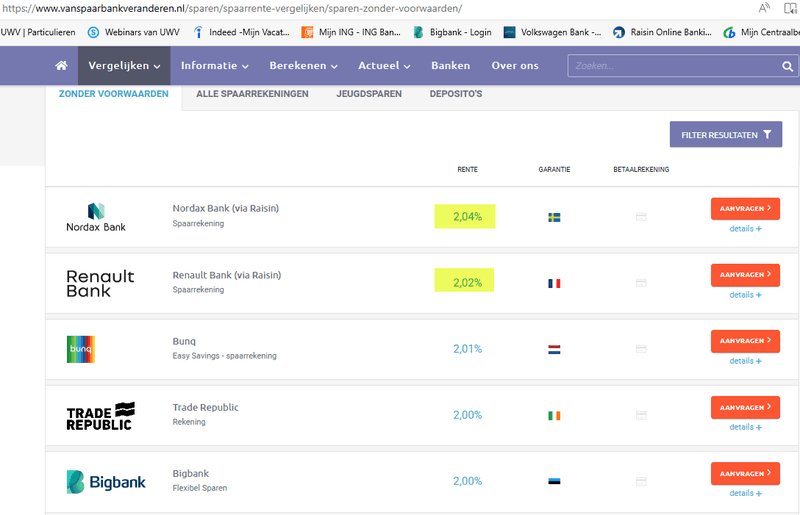Screen dimensions: 800x515
Task: Click Aanvragen button for Renault Bank
Action: pos(745,275)
